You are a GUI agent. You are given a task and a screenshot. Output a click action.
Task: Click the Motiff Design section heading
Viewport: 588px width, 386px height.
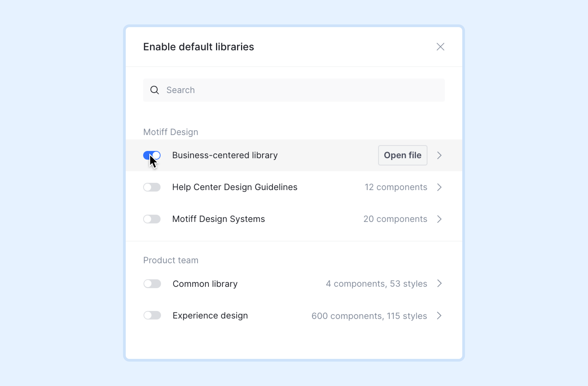pyautogui.click(x=171, y=132)
